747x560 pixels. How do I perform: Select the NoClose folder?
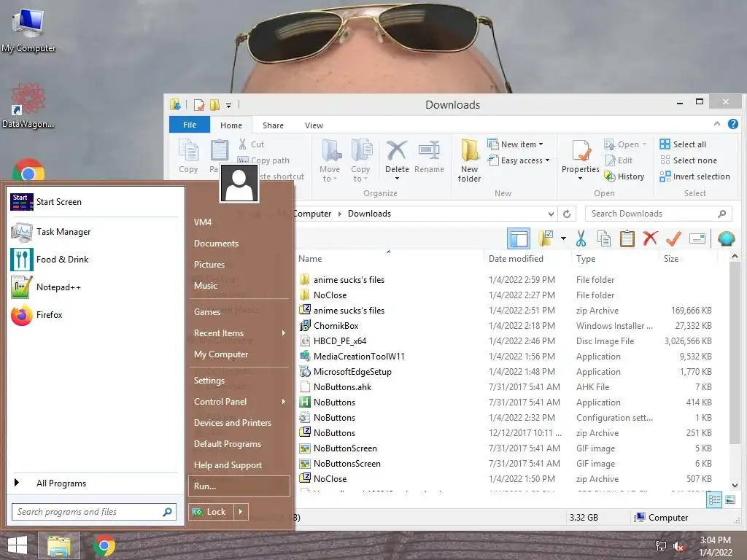[330, 295]
